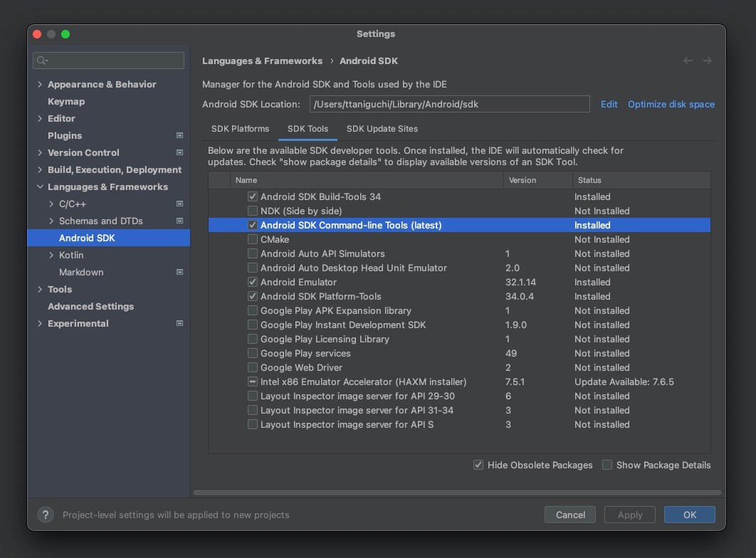Uncheck Android SDK Platform-Tools

pos(252,296)
